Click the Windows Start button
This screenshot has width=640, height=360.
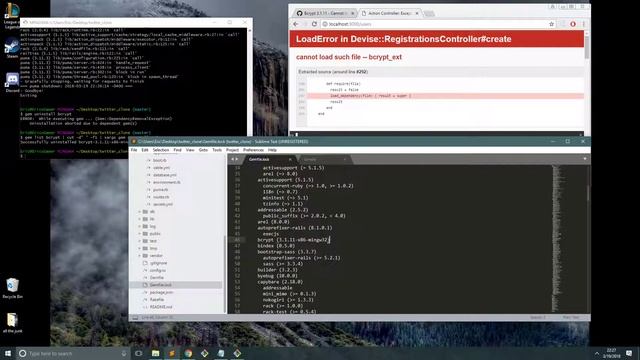(8, 353)
